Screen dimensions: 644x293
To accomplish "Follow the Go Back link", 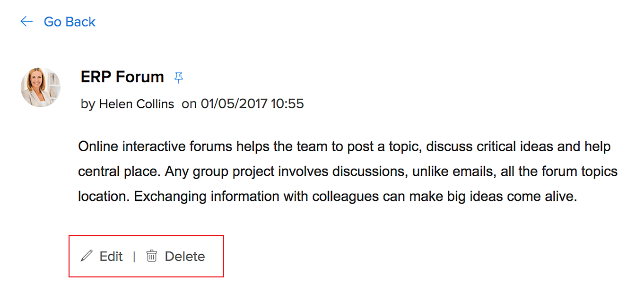I will click(70, 22).
